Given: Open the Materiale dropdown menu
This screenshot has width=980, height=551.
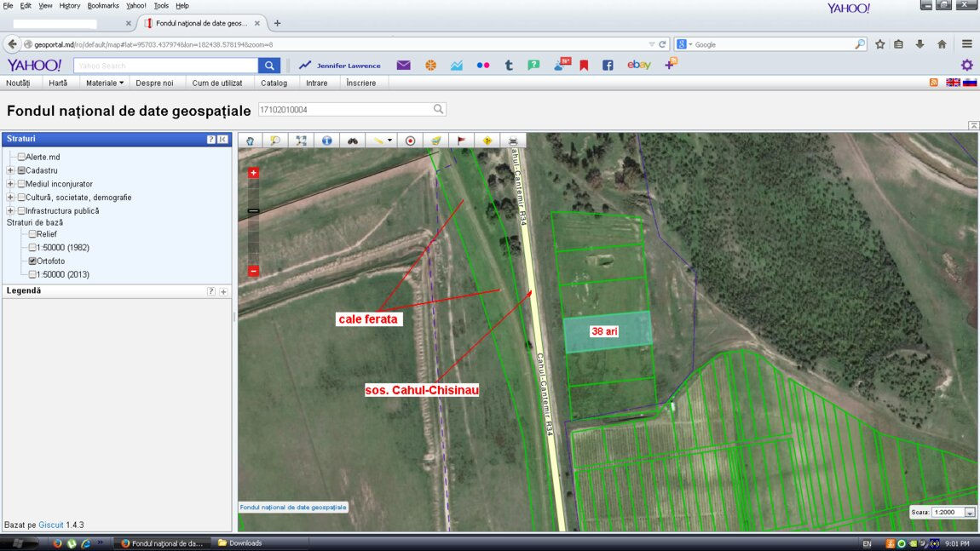Looking at the screenshot, I should pyautogui.click(x=104, y=83).
